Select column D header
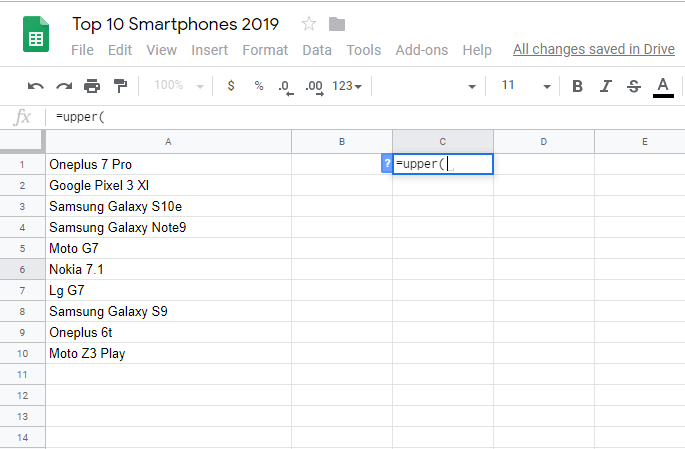The width and height of the screenshot is (685, 449). pyautogui.click(x=544, y=142)
